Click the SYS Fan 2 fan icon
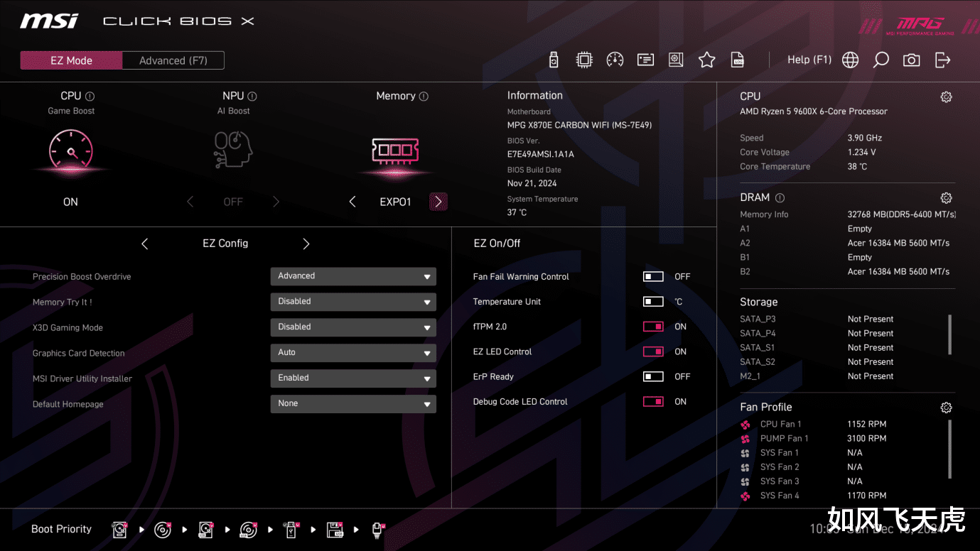The width and height of the screenshot is (980, 551). tap(745, 467)
